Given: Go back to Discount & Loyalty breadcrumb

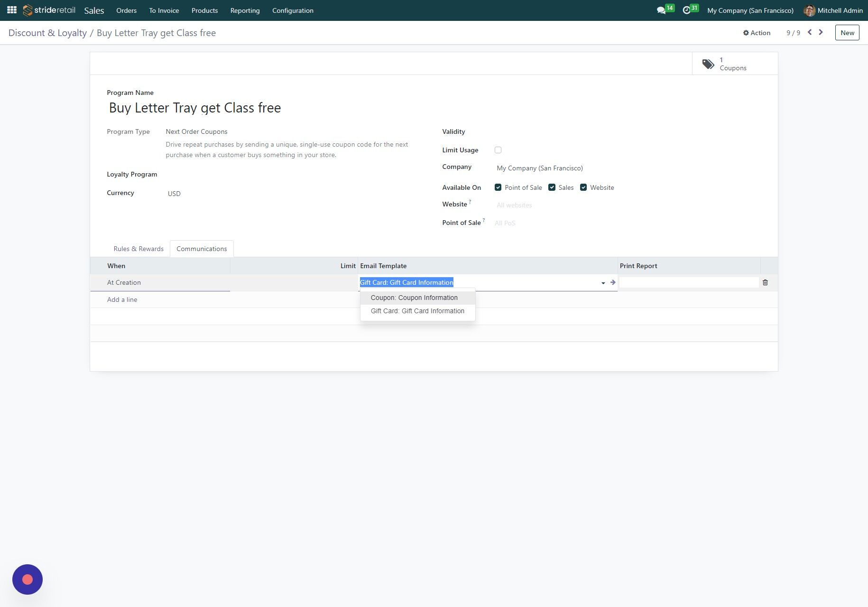Looking at the screenshot, I should pyautogui.click(x=47, y=33).
